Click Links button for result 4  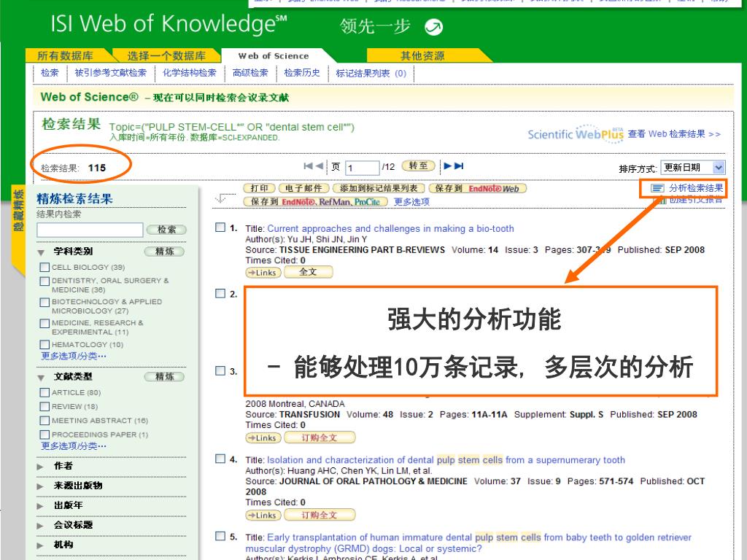point(263,516)
